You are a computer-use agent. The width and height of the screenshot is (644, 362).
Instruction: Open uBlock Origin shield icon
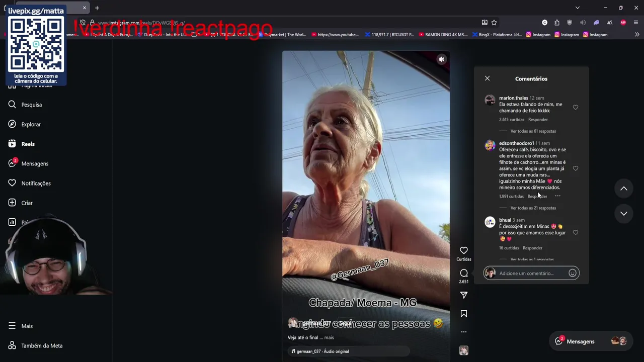click(570, 23)
